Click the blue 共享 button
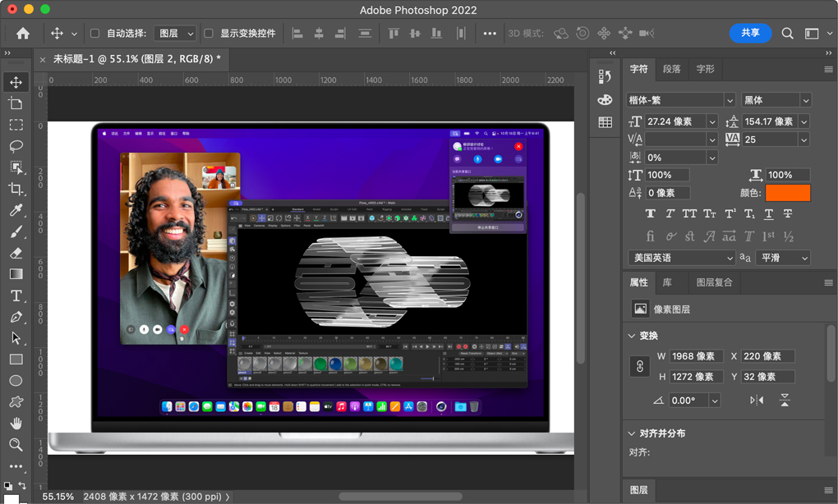This screenshot has width=838, height=504. pos(749,34)
